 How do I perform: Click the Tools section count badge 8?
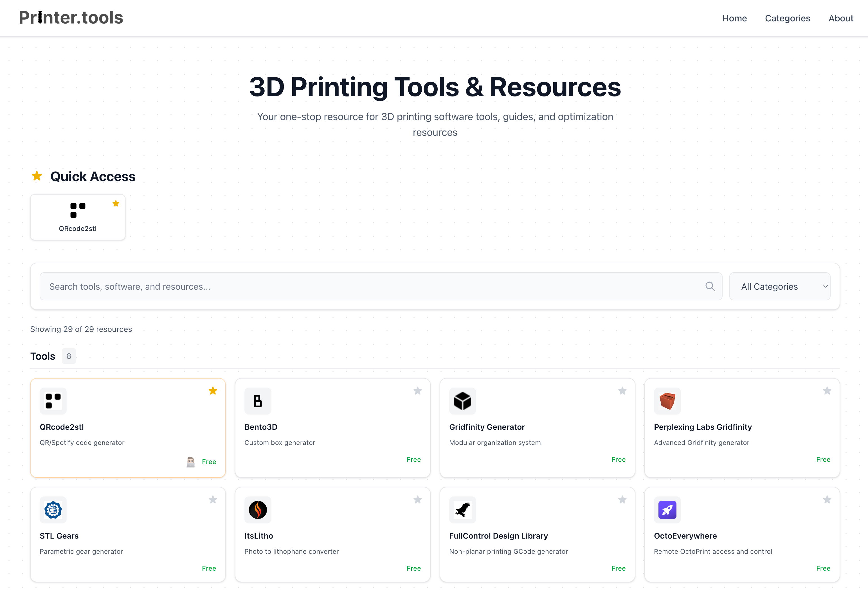(69, 356)
